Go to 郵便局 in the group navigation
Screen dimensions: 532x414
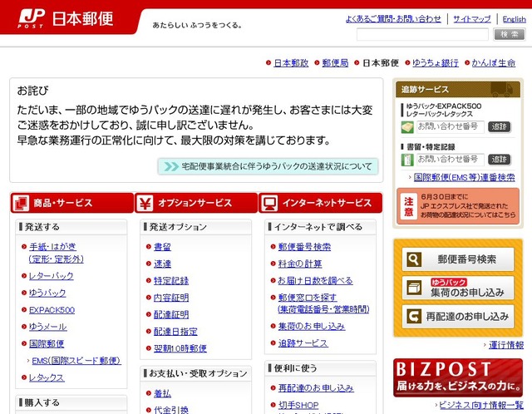(335, 63)
